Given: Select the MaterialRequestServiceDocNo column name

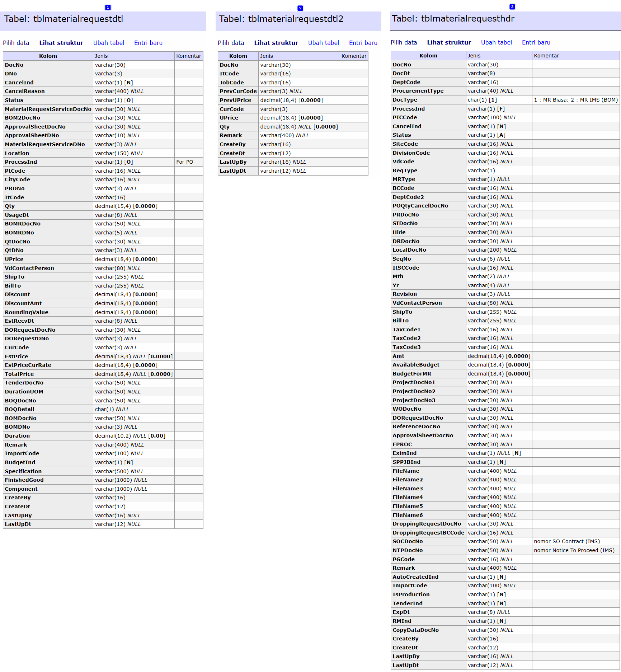Looking at the screenshot, I should tap(48, 109).
